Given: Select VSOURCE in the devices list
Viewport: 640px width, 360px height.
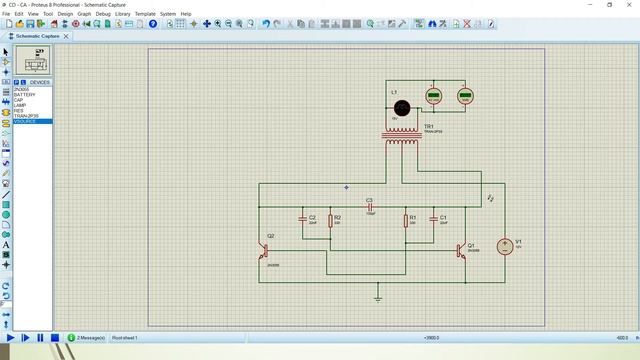Looking at the screenshot, I should [x=33, y=122].
